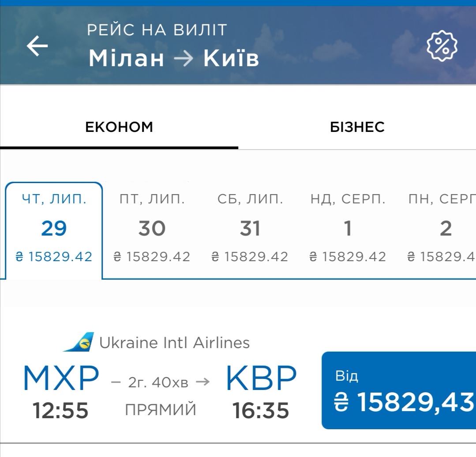
Task: Click the РЕЙС НА ВИЛІТ header label
Action: (157, 30)
